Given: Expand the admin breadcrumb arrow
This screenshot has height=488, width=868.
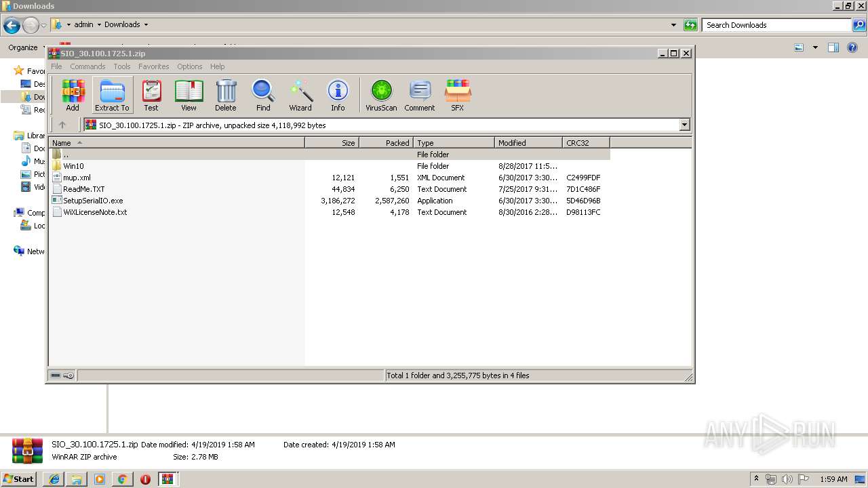Looking at the screenshot, I should (x=99, y=25).
